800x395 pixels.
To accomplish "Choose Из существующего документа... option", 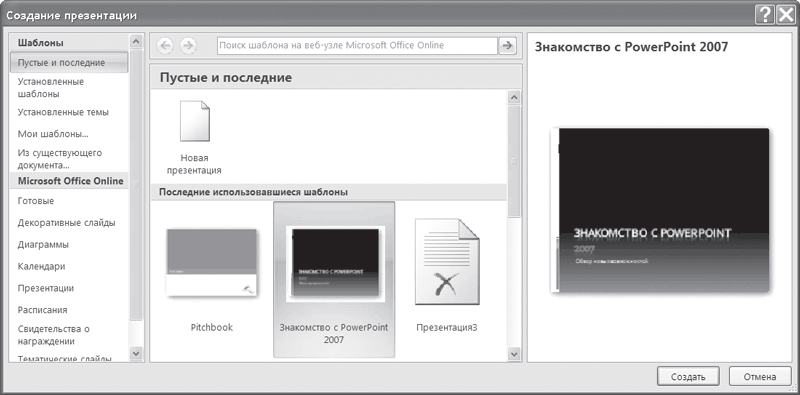I will 60,159.
